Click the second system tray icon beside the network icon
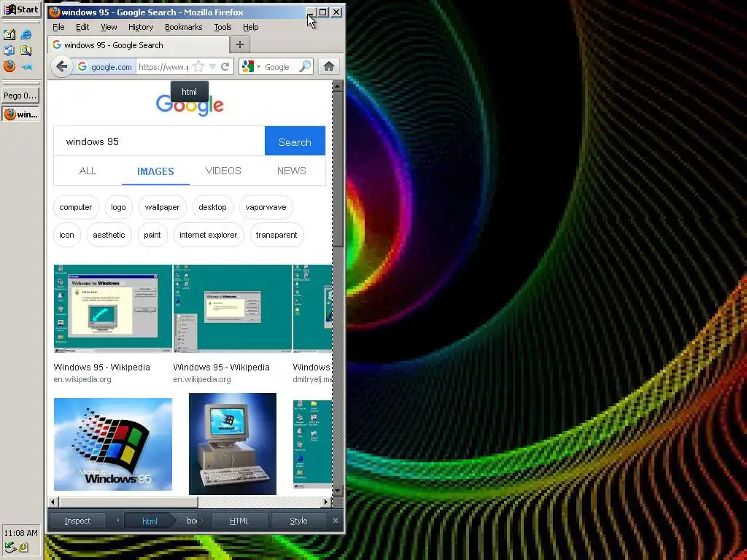The image size is (747, 560). point(23,548)
